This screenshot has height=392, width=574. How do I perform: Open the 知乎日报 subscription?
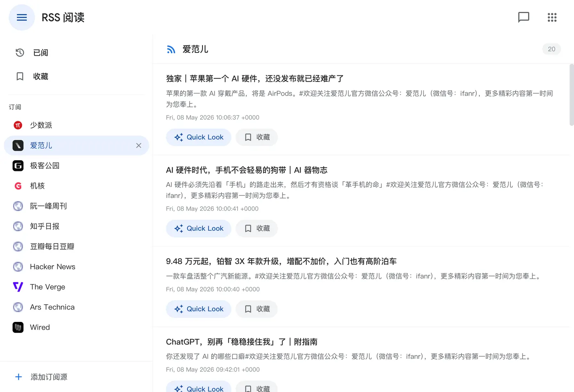click(x=76, y=226)
